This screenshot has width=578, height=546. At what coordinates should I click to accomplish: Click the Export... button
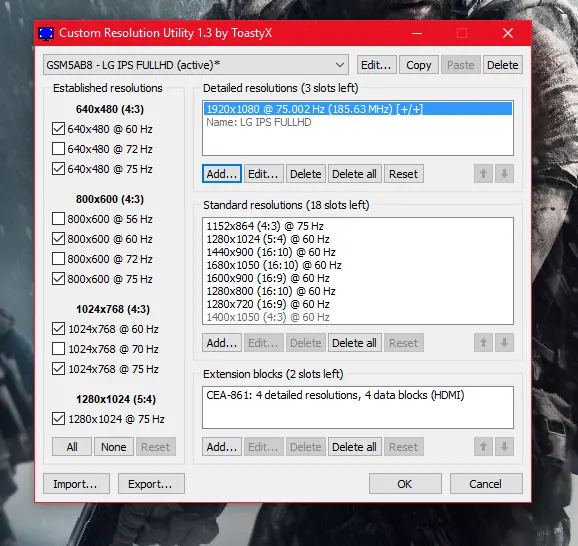pos(151,484)
